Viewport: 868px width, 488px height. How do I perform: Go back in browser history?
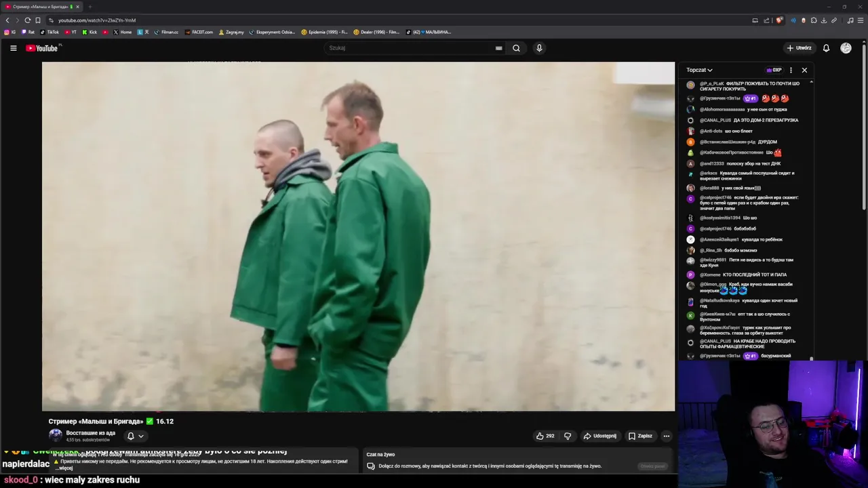[7, 20]
